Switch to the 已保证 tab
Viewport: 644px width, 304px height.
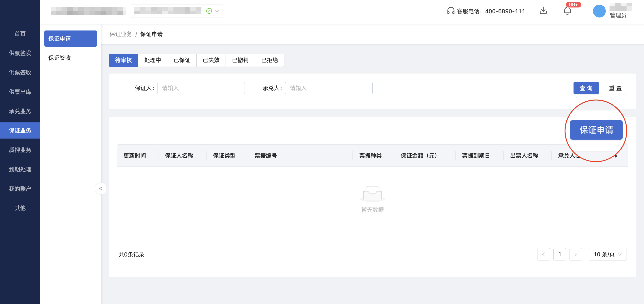(182, 60)
